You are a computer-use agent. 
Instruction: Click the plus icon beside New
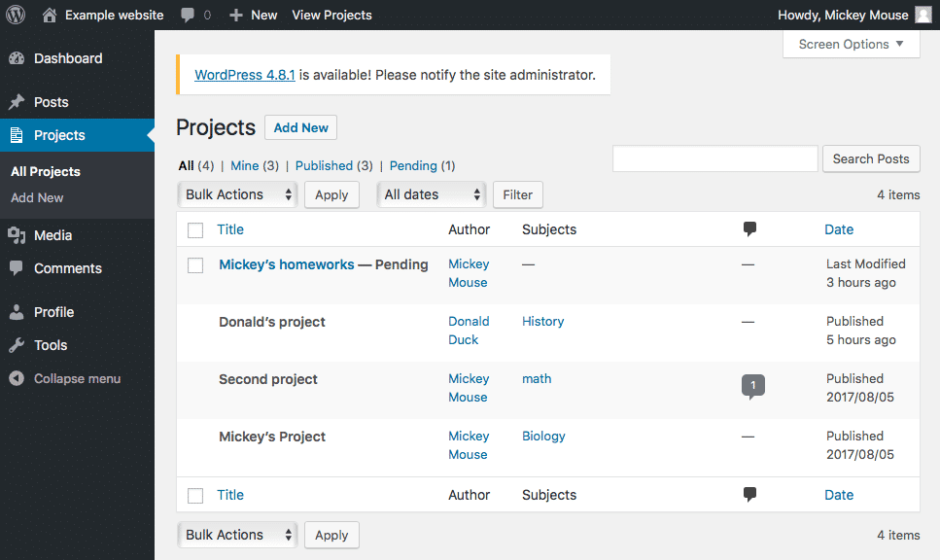click(x=236, y=15)
